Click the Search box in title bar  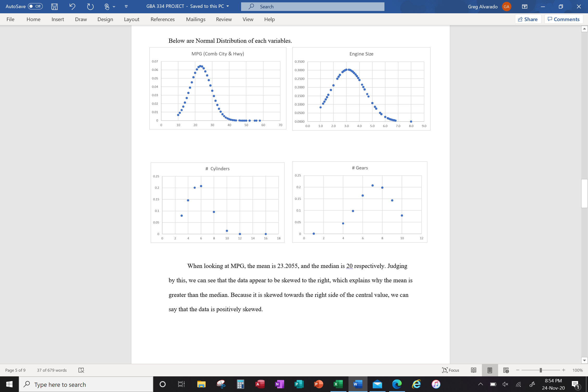tap(313, 7)
